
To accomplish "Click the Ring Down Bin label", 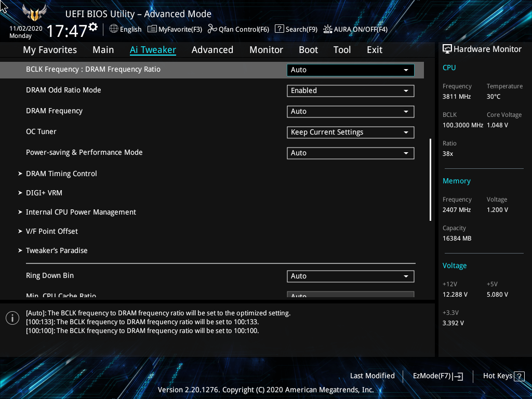I will coord(50,275).
